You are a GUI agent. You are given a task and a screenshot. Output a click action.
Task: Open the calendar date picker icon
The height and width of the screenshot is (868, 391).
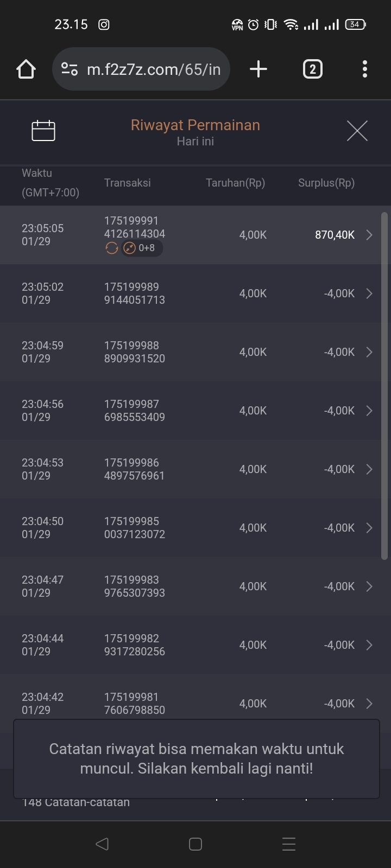click(43, 130)
